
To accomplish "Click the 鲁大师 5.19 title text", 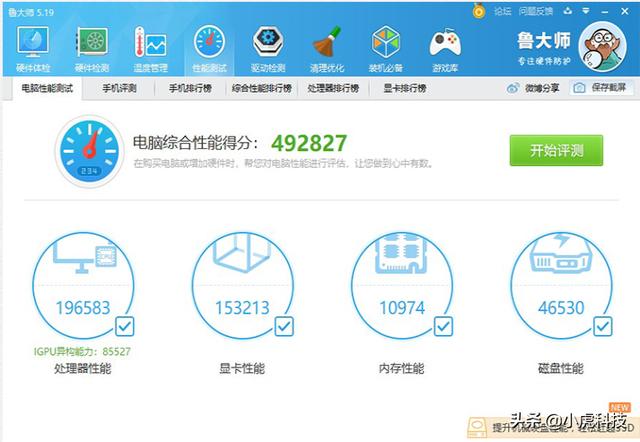I will (31, 12).
